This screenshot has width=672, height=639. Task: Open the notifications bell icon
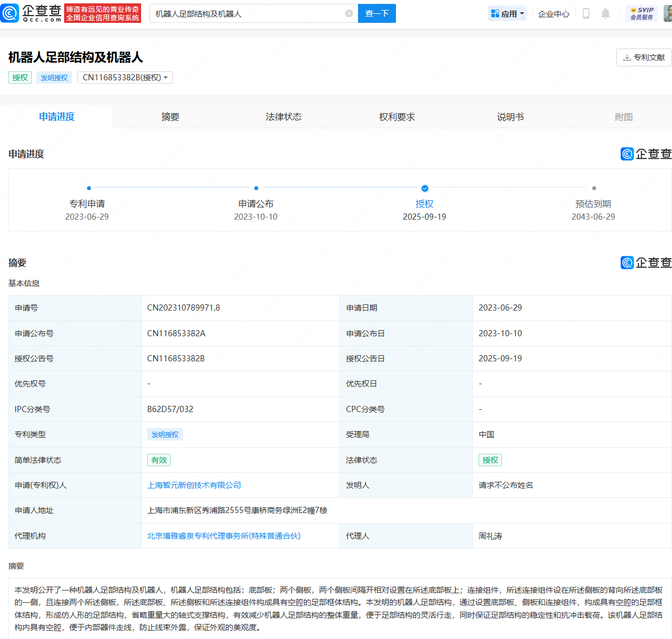[606, 13]
